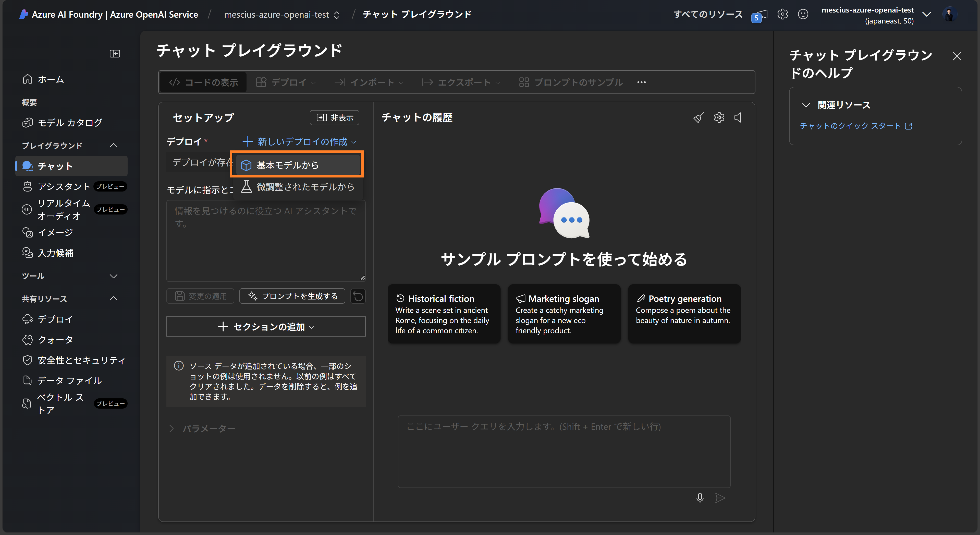Select the Marketing slogan sample card
The image size is (980, 535).
(564, 314)
